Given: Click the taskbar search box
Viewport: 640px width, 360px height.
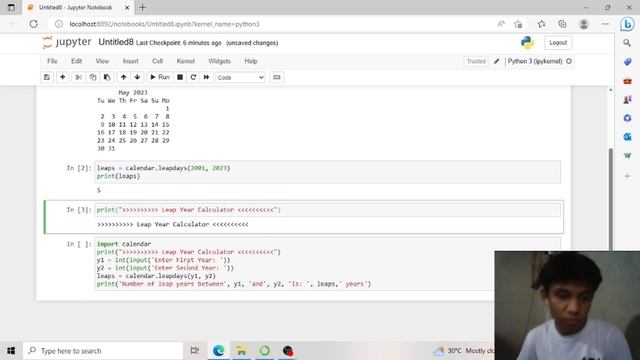Looking at the screenshot, I should (x=103, y=351).
